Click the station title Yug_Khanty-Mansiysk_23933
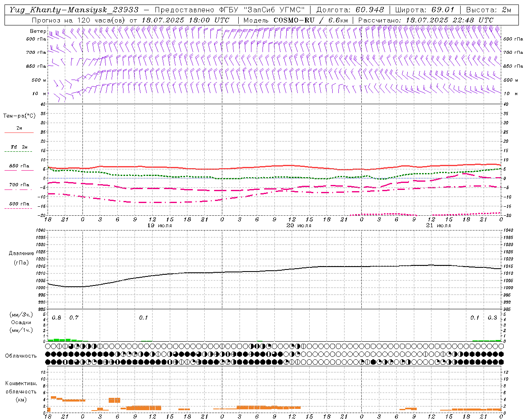Screen dimensions: 525x420 74,10
